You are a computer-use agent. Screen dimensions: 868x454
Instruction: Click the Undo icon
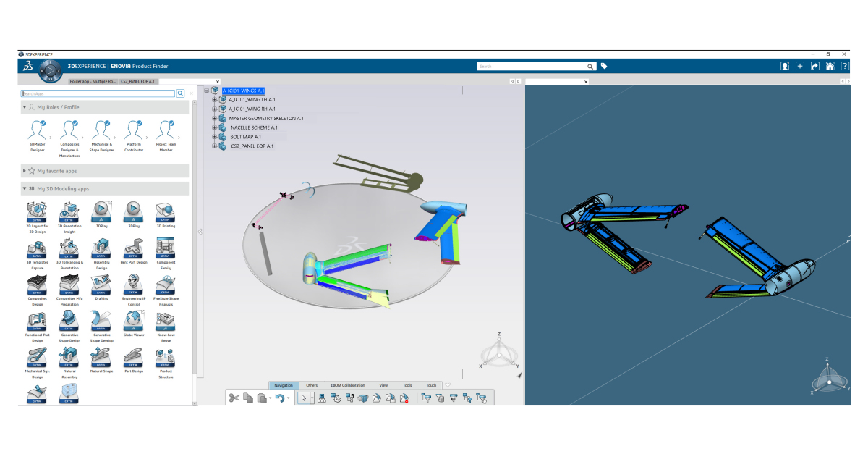point(281,397)
